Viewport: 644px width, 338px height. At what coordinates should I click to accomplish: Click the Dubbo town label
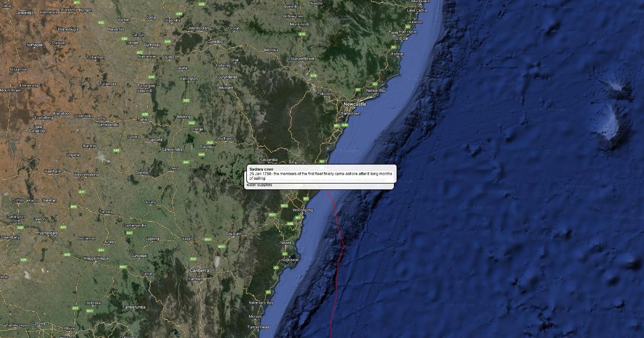(169, 56)
